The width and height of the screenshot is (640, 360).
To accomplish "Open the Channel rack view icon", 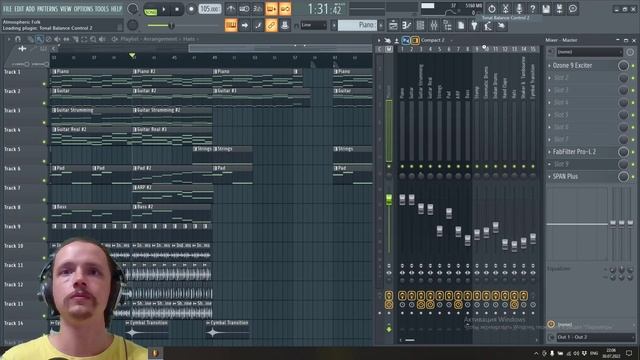I will [x=420, y=25].
